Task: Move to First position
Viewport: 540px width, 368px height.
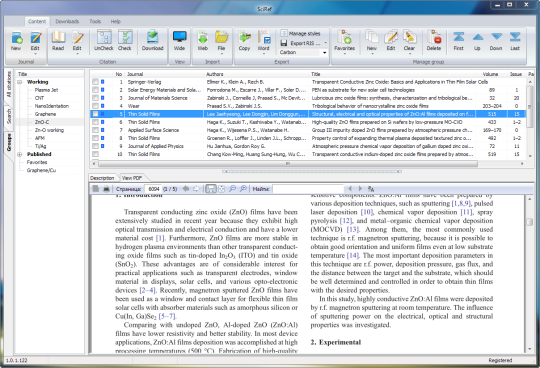Action: (x=458, y=37)
